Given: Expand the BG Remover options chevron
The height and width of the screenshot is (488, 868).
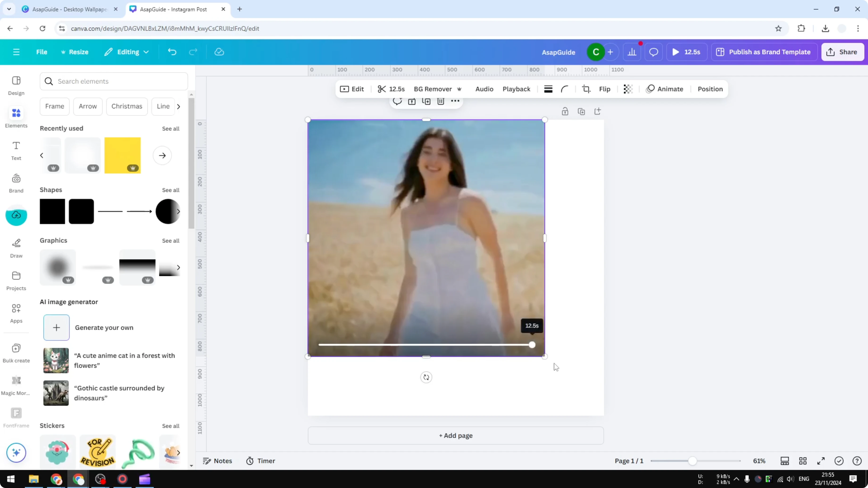Looking at the screenshot, I should click(459, 89).
